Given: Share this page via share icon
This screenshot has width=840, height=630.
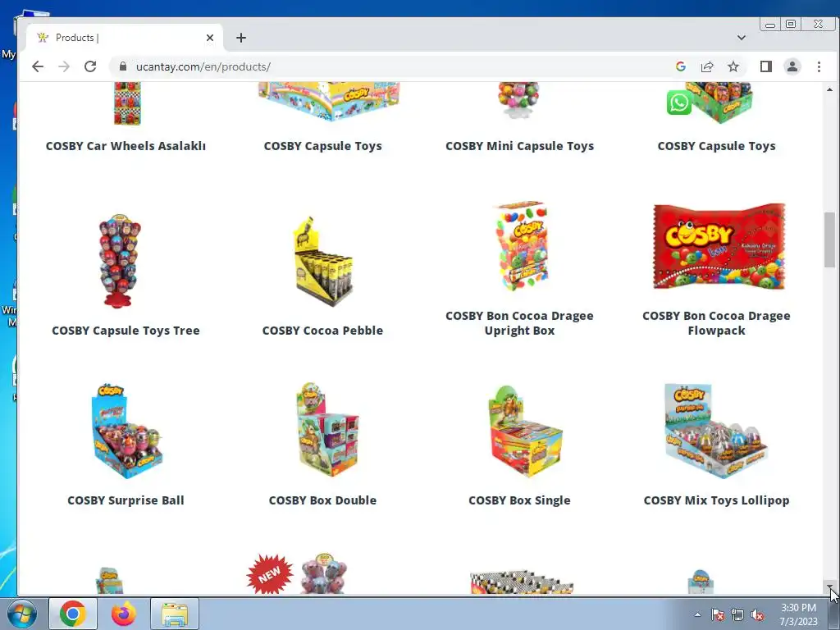Looking at the screenshot, I should (707, 66).
